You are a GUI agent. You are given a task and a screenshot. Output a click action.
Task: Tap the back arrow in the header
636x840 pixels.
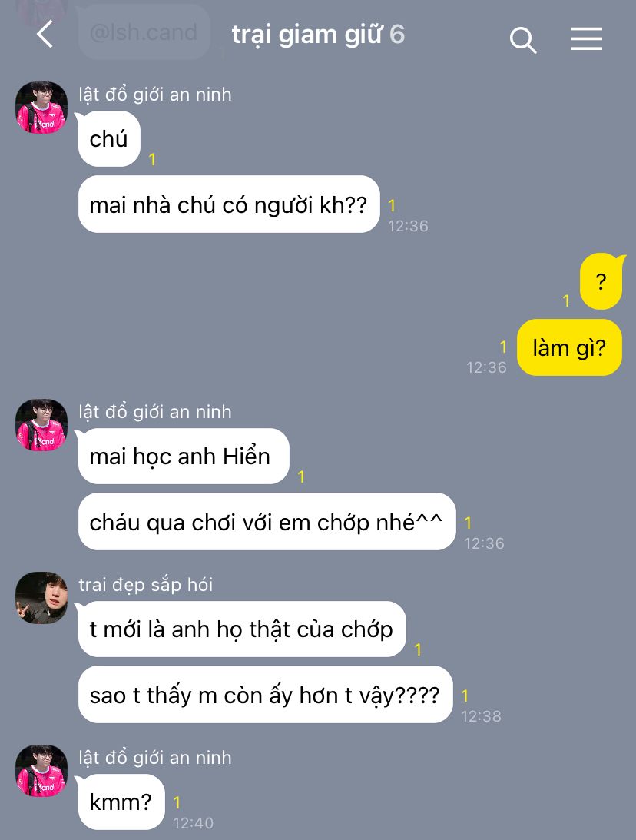point(45,35)
